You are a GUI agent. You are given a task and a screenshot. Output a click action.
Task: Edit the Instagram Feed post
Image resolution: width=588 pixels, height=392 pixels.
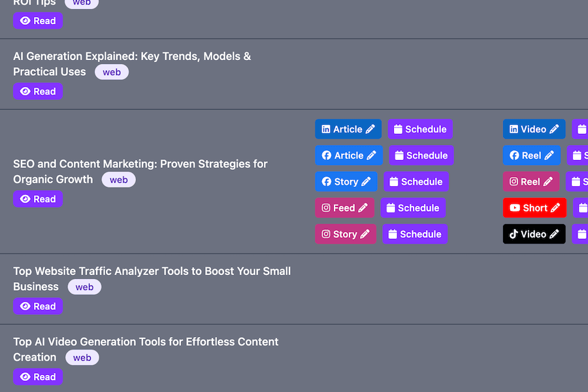pos(344,208)
